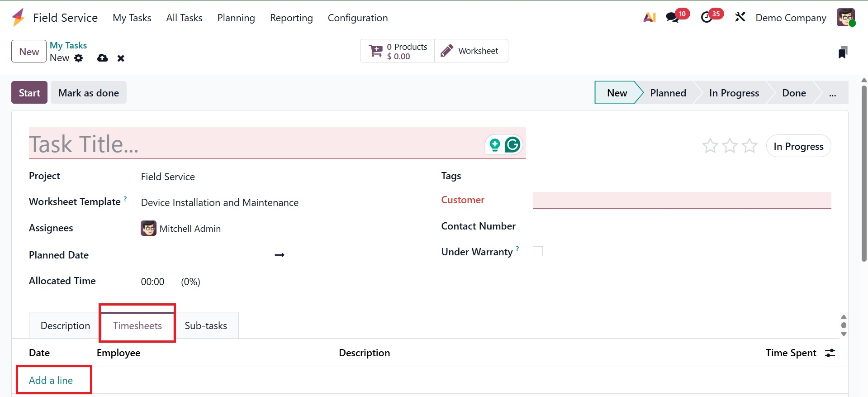Screen dimensions: 868x397
Task: Toggle the Under Warranty checkbox
Action: (538, 251)
